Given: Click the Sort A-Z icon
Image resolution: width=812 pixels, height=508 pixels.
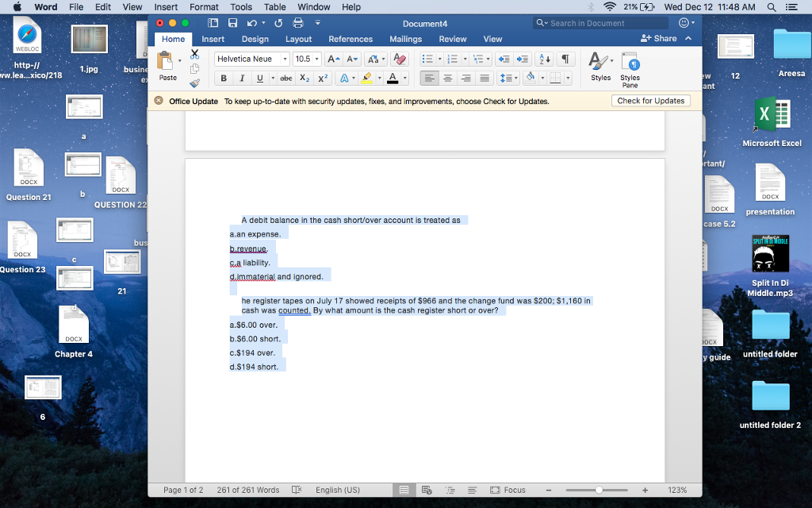Looking at the screenshot, I should pyautogui.click(x=545, y=59).
